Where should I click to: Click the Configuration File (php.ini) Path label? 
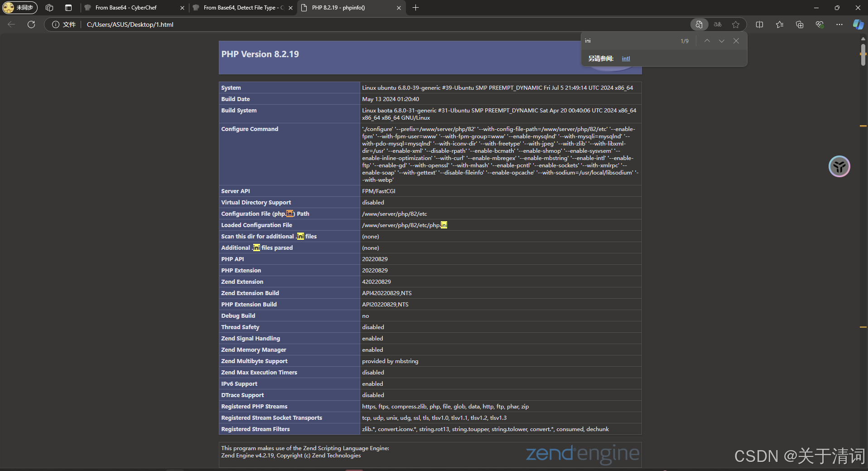pyautogui.click(x=265, y=214)
